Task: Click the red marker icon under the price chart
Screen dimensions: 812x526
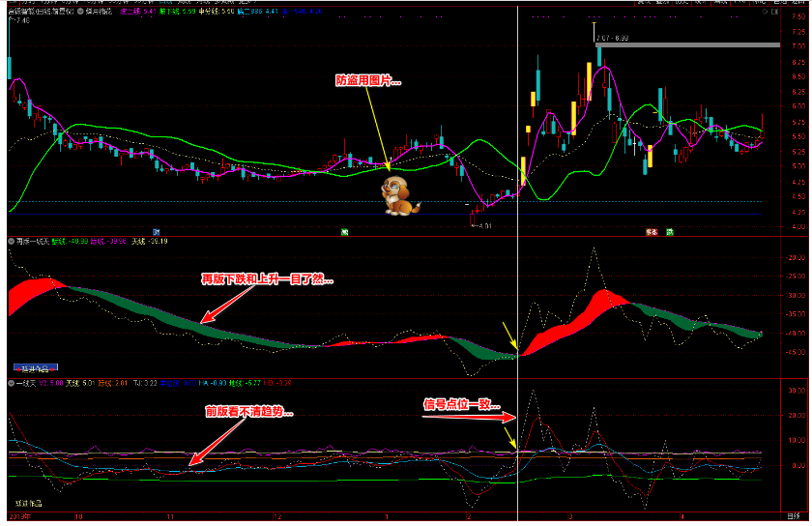Action: point(651,231)
